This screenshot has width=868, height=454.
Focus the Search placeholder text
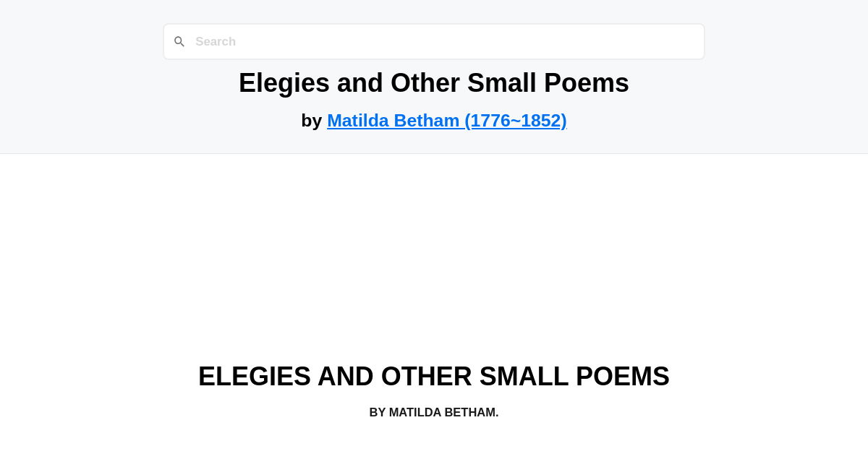(215, 41)
